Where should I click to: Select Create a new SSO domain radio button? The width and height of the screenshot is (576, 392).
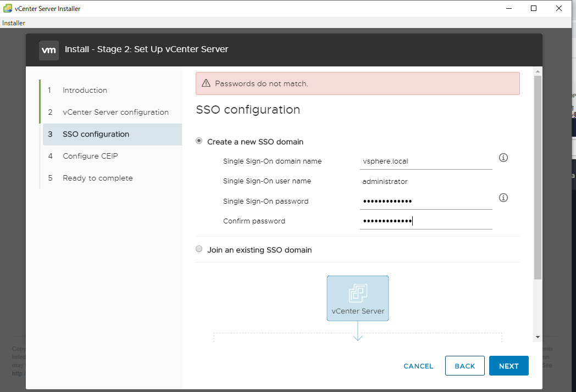pos(199,141)
